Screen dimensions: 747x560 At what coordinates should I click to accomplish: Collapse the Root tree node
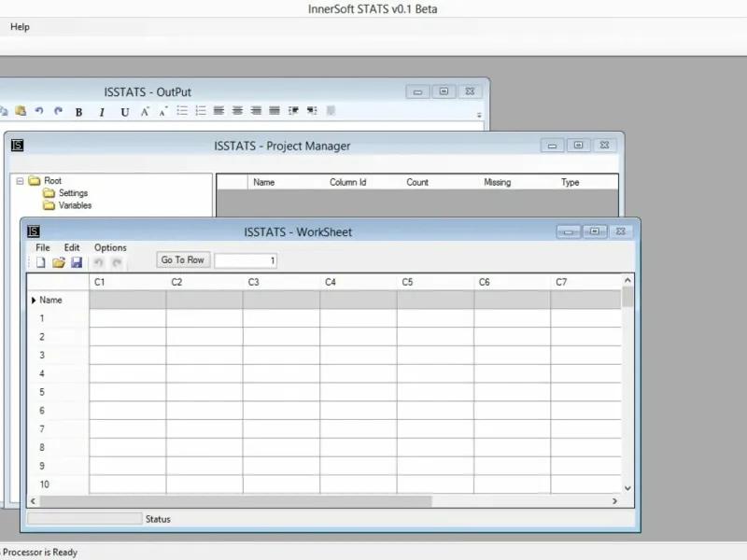pos(20,181)
